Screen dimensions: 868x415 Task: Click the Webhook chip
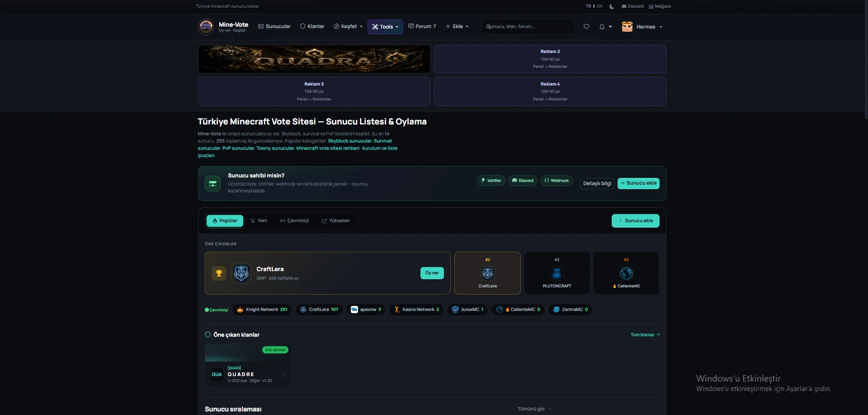click(x=557, y=181)
